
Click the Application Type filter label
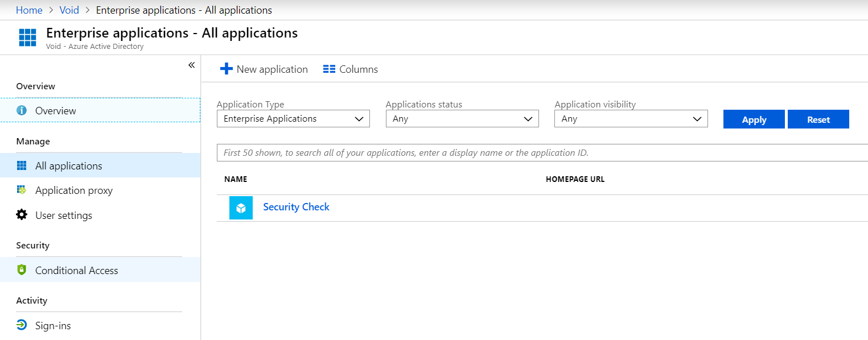point(250,105)
